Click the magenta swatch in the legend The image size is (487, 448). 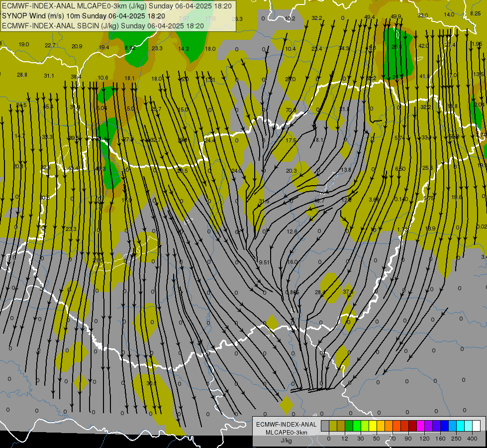point(421,426)
